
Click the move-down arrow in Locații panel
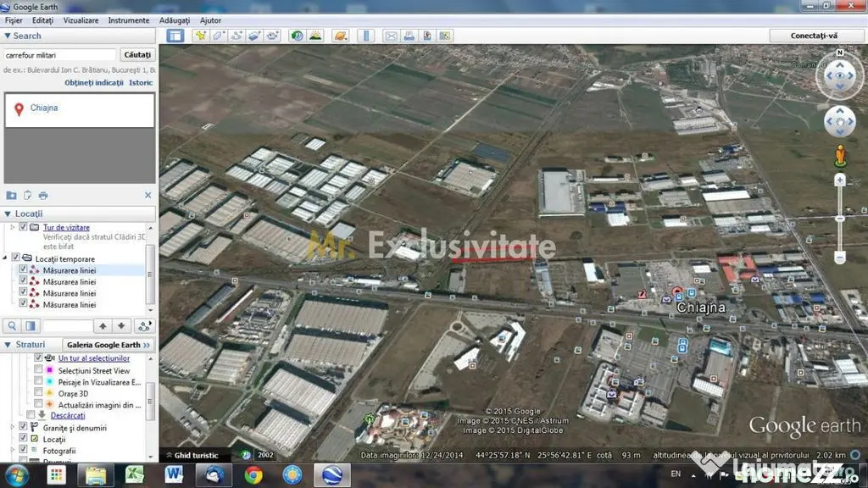pos(121,326)
